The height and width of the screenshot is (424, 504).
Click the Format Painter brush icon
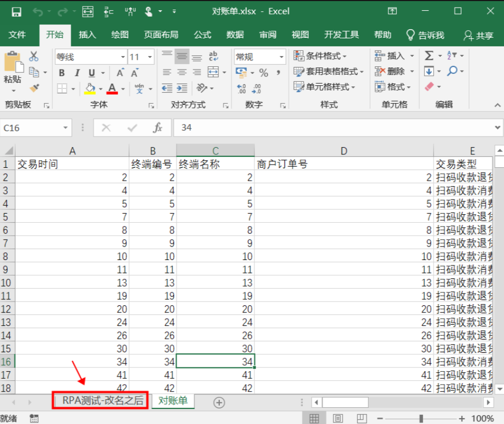pos(34,87)
